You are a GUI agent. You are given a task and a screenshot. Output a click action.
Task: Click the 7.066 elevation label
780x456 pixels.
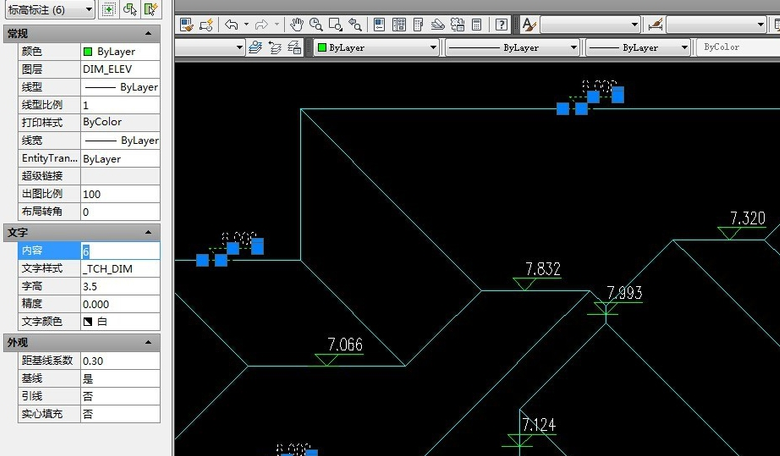345,344
